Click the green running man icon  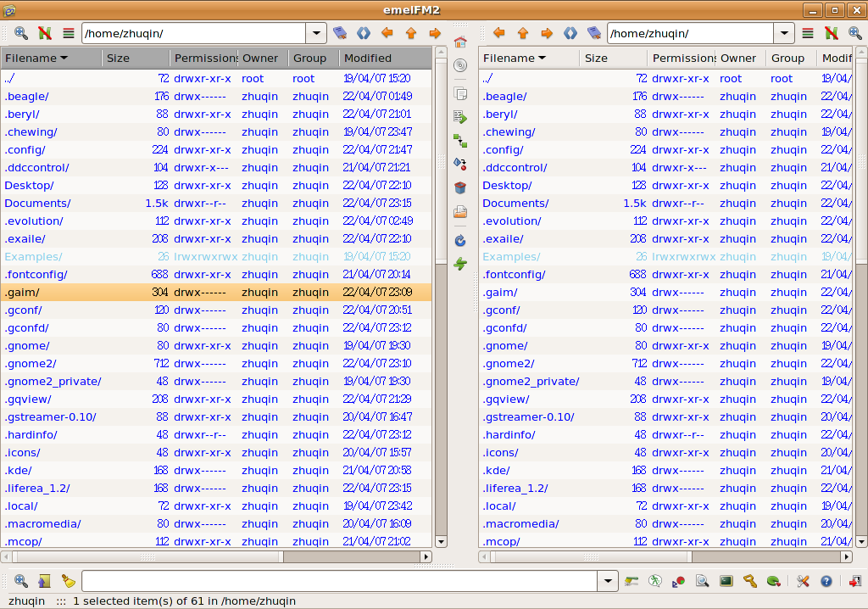coord(655,581)
